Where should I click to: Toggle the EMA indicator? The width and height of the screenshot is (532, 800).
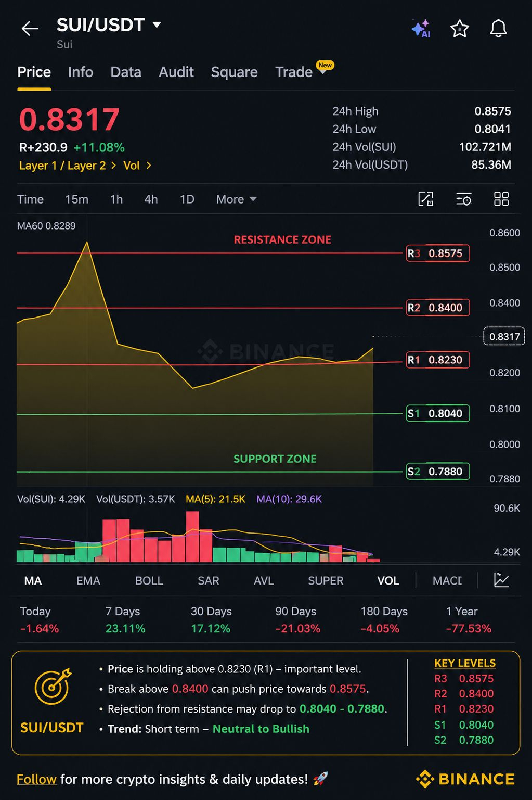pos(88,581)
